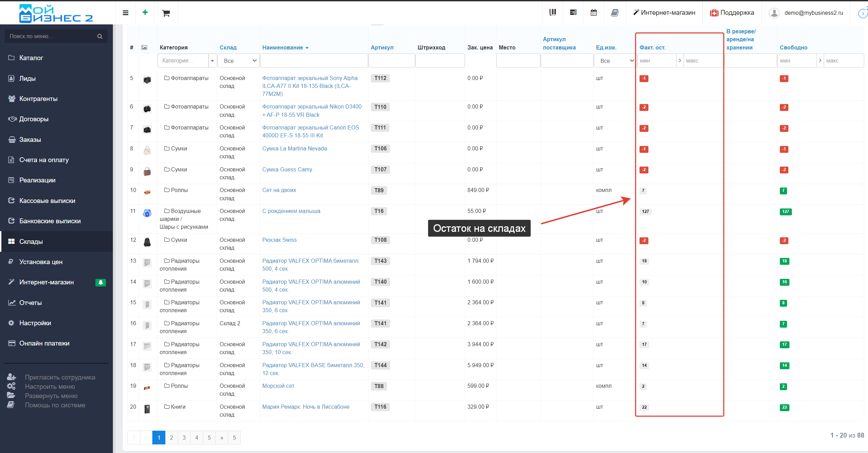Screen dimensions: 868x453
Task: Open the Сумка Guess Camy product link
Action: pos(287,169)
